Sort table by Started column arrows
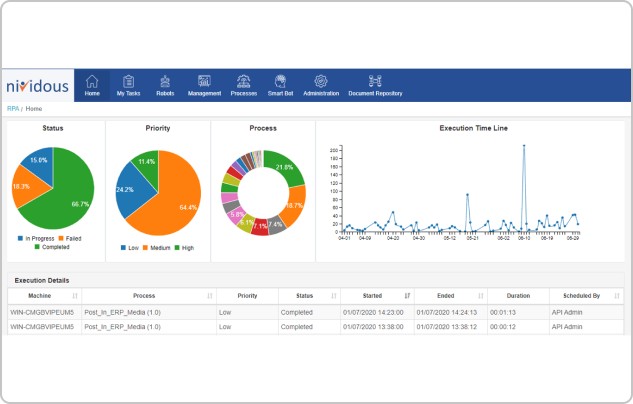Image resolution: width=633 pixels, height=404 pixels. (407, 296)
